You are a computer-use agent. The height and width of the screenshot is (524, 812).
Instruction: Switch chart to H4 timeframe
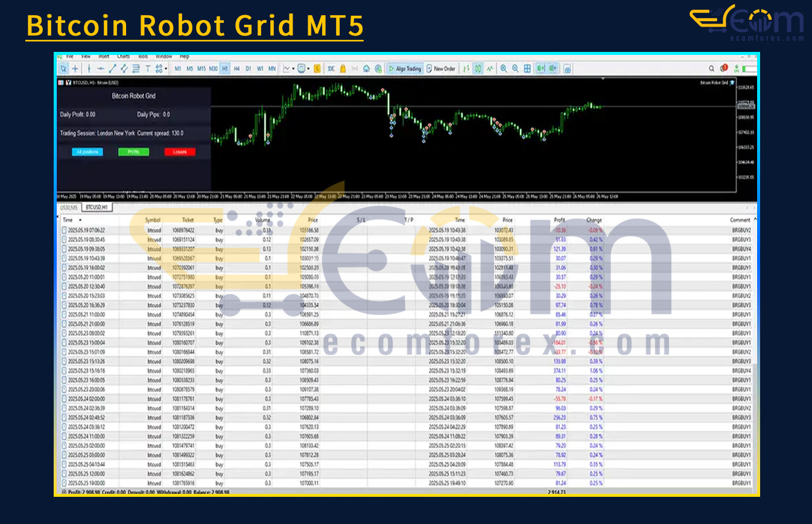pyautogui.click(x=236, y=69)
